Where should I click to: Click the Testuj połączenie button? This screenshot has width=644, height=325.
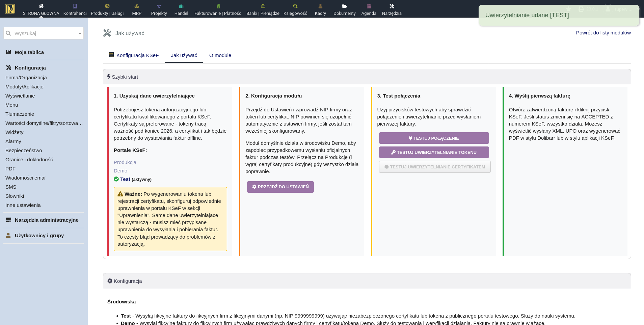click(x=434, y=138)
